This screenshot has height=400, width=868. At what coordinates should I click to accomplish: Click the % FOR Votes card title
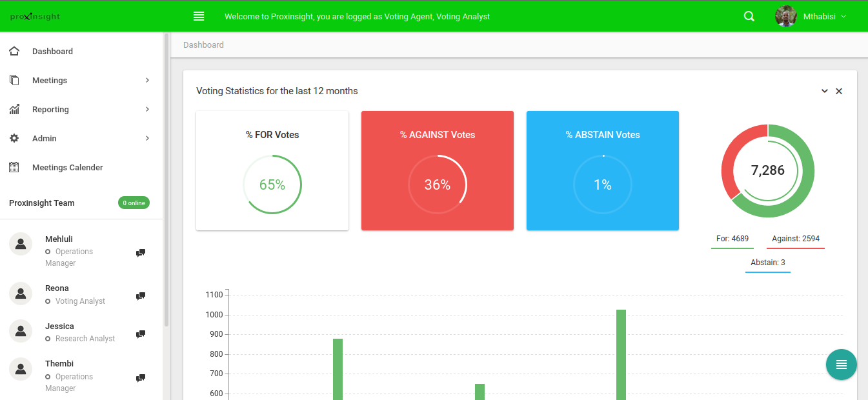point(272,135)
